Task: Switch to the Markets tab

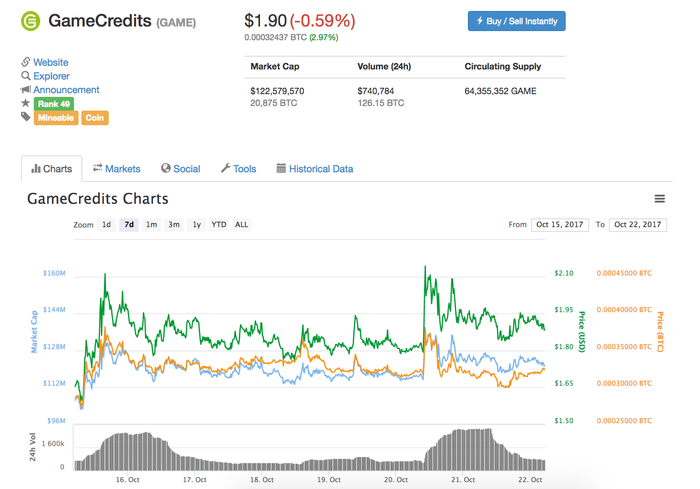Action: pyautogui.click(x=116, y=169)
